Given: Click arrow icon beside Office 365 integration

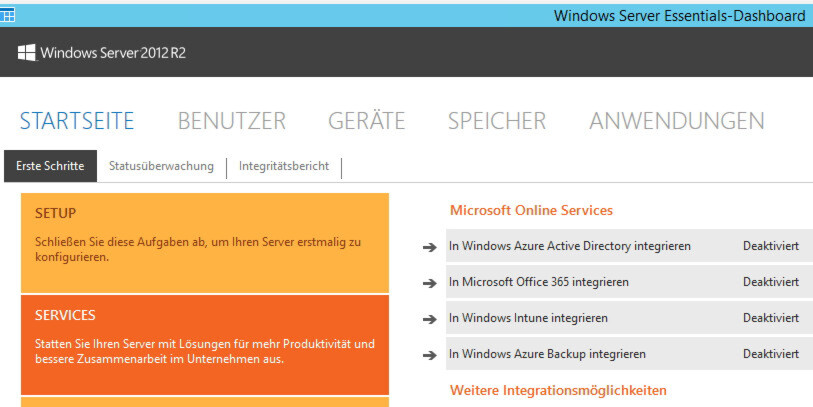Looking at the screenshot, I should pyautogui.click(x=429, y=283).
